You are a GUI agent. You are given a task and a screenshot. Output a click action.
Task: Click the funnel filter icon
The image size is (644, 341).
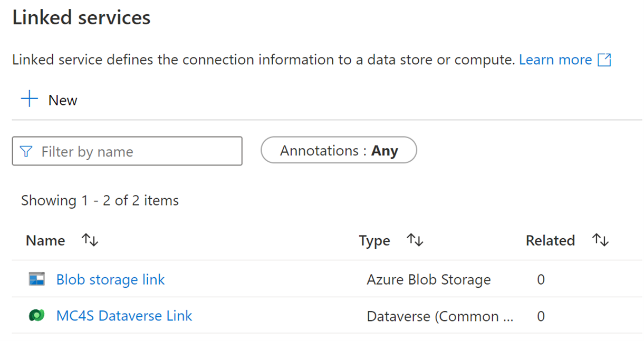tap(26, 152)
